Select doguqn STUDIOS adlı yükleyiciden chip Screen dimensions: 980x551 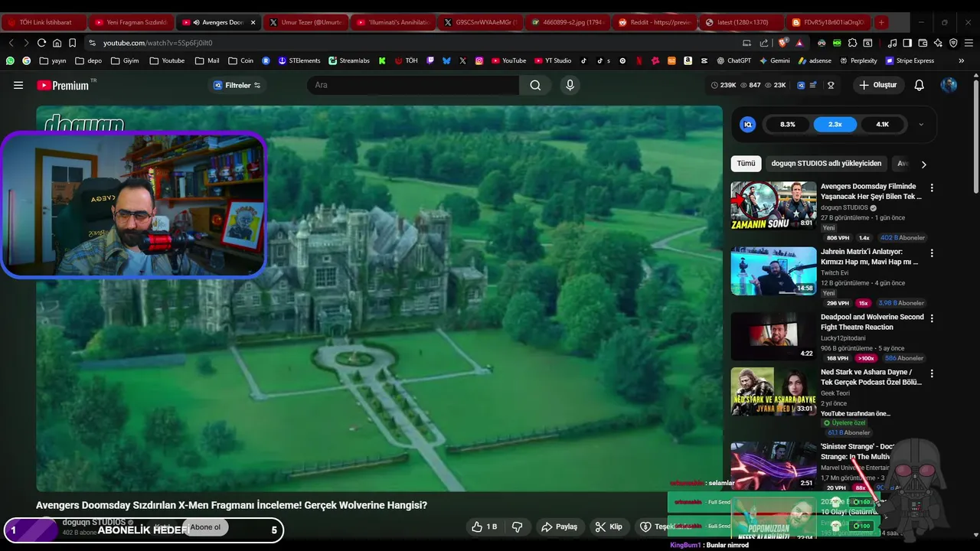coord(826,163)
